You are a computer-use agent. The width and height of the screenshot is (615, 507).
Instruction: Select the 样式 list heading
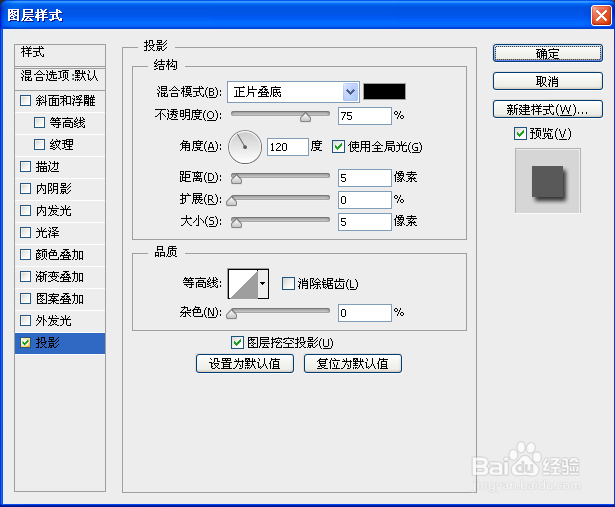60,55
